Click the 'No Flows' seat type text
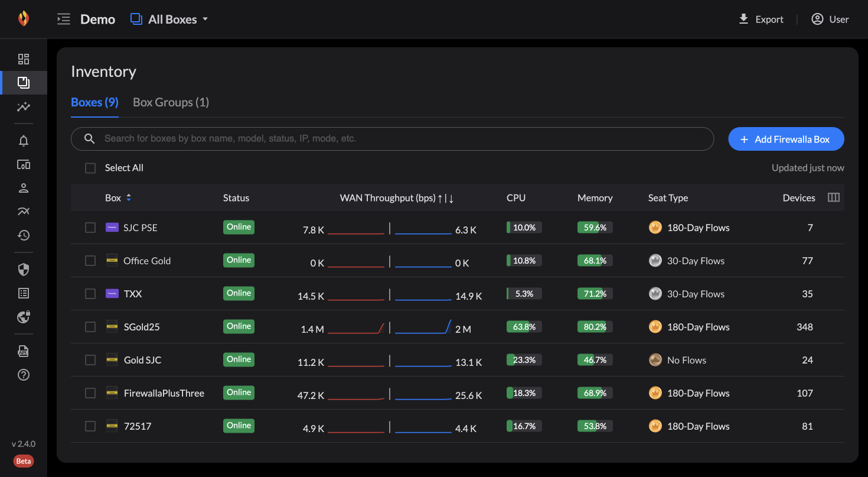 (687, 360)
